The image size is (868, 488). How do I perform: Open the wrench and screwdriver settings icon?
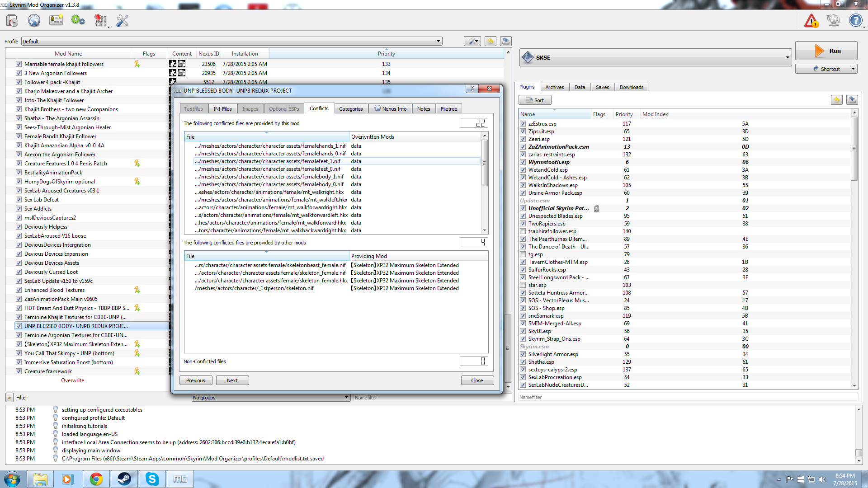point(122,21)
